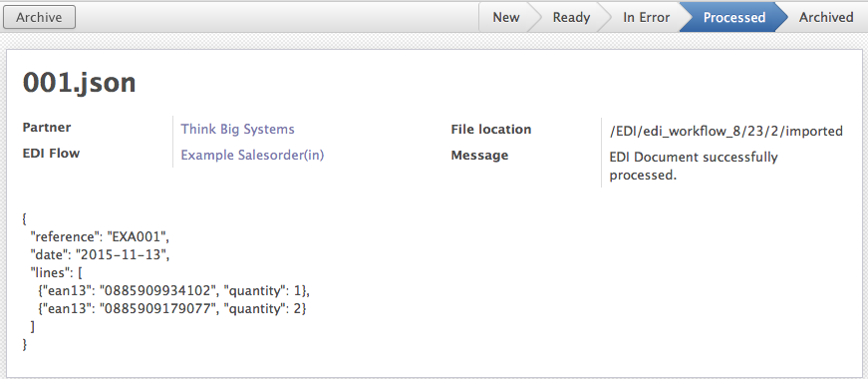
Task: Select the Ready status stage
Action: (x=571, y=17)
